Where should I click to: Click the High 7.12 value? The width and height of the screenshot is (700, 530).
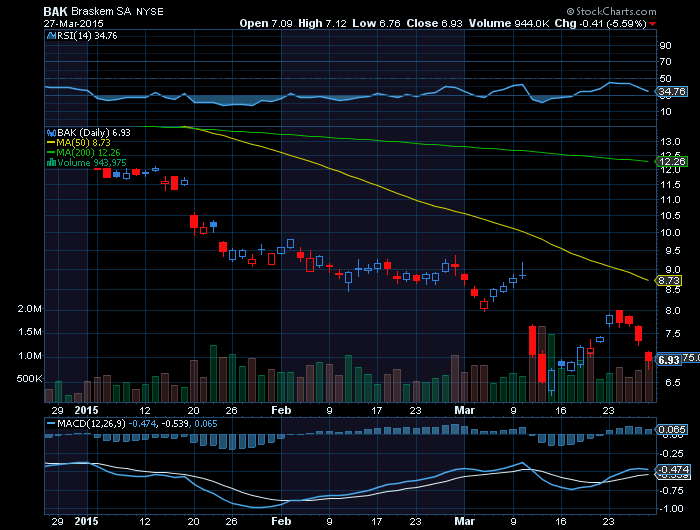pos(322,23)
